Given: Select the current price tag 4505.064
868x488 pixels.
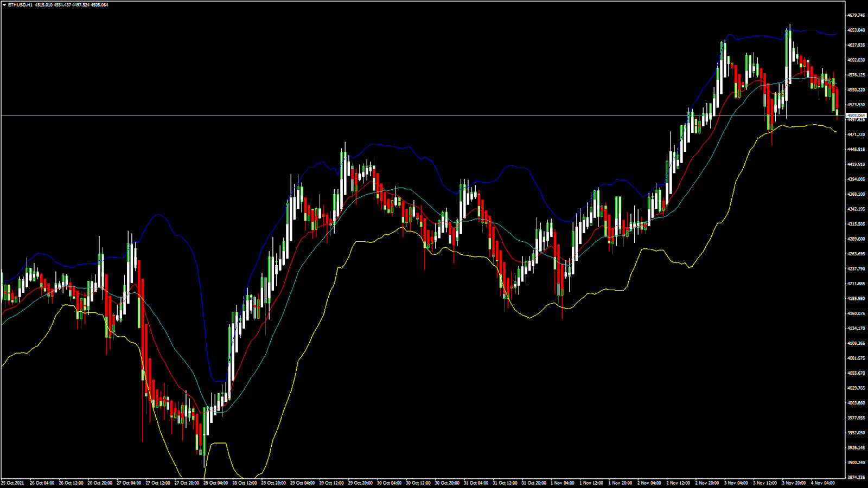Looking at the screenshot, I should 857,115.
